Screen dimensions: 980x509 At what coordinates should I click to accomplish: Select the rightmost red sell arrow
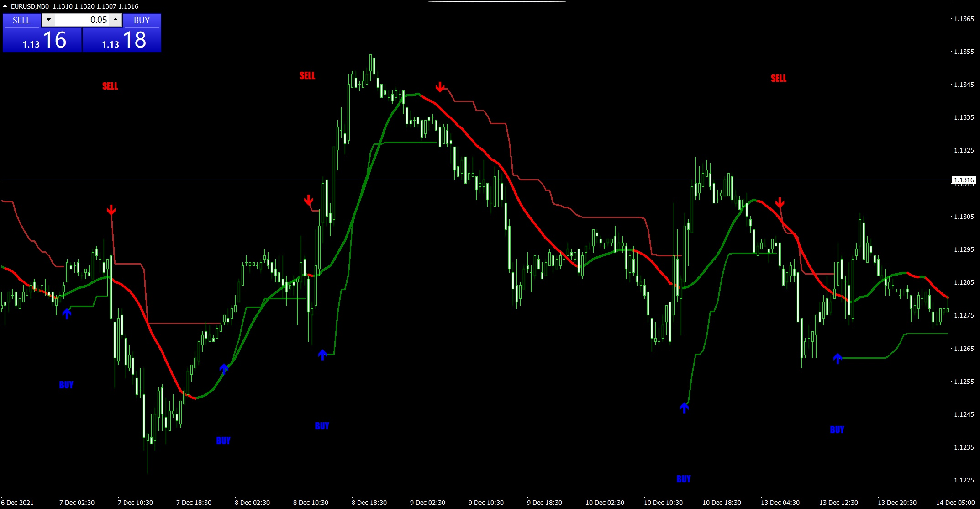tap(780, 202)
